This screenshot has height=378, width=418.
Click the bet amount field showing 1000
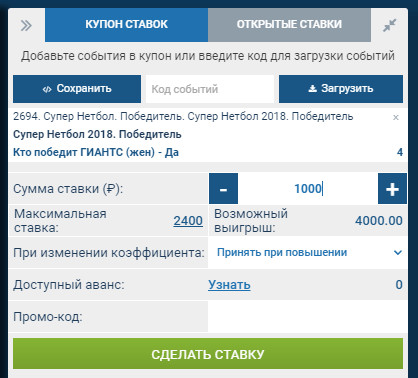tap(308, 188)
